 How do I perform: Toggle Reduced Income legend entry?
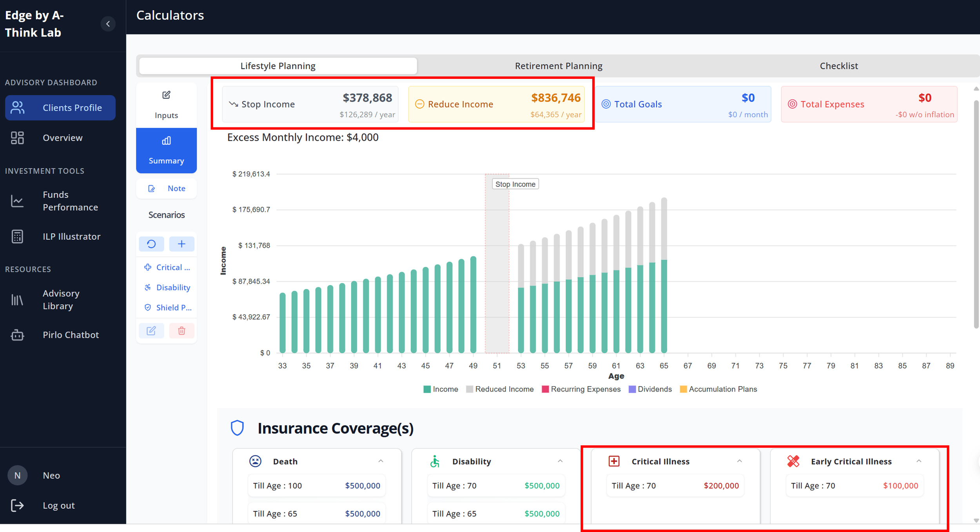click(x=500, y=389)
